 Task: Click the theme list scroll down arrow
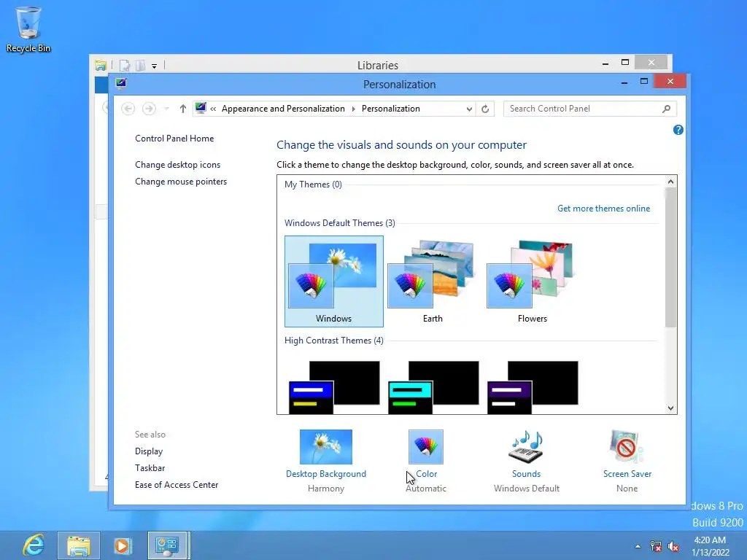671,408
